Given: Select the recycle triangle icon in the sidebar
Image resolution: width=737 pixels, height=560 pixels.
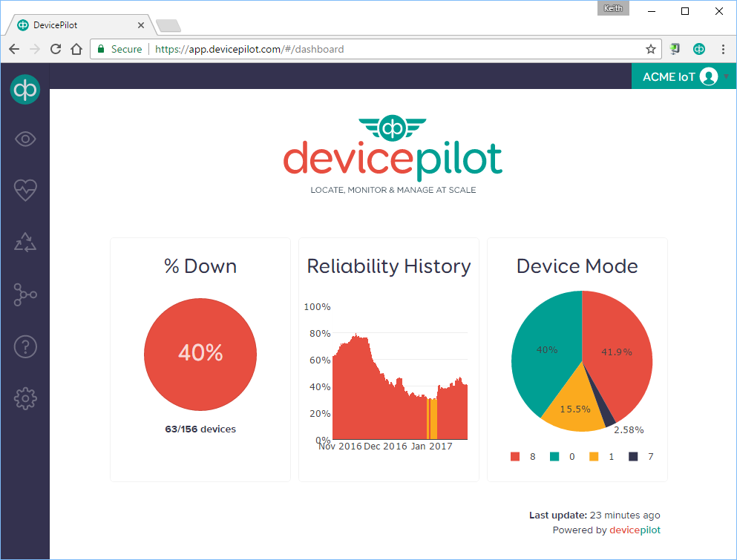Looking at the screenshot, I should pyautogui.click(x=25, y=243).
